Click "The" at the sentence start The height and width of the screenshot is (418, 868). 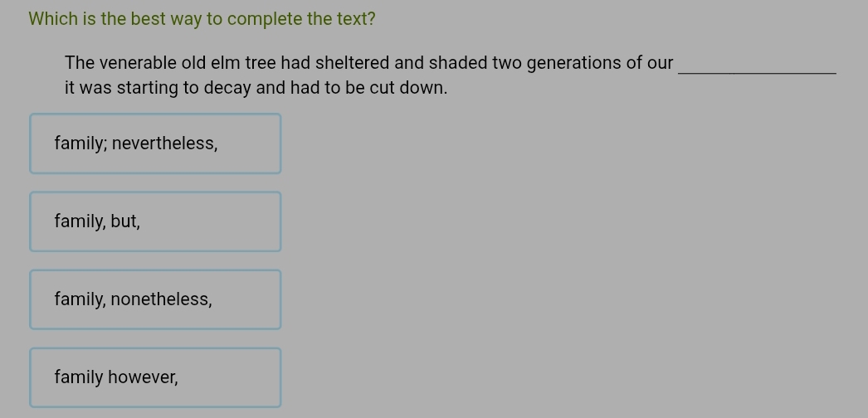pyautogui.click(x=80, y=63)
